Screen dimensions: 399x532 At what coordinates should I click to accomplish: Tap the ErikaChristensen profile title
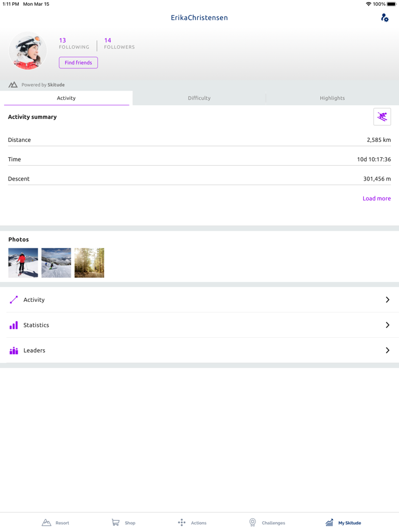[x=199, y=18]
